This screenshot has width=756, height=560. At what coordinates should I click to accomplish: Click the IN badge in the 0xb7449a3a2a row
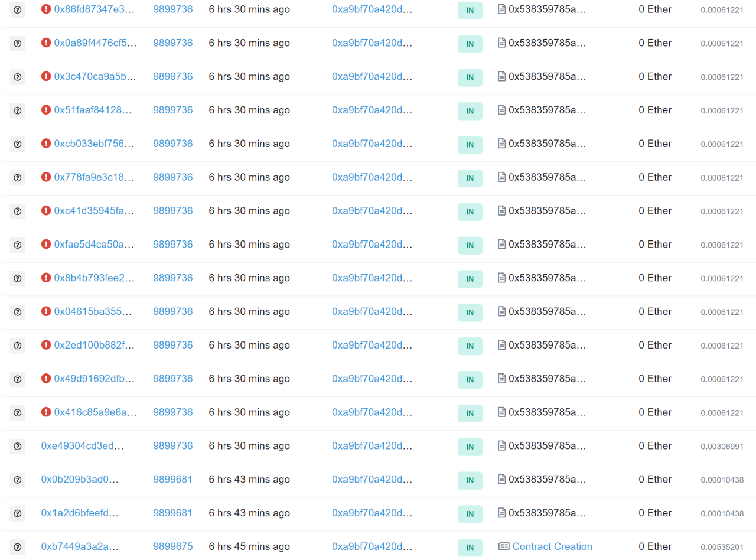pyautogui.click(x=470, y=547)
